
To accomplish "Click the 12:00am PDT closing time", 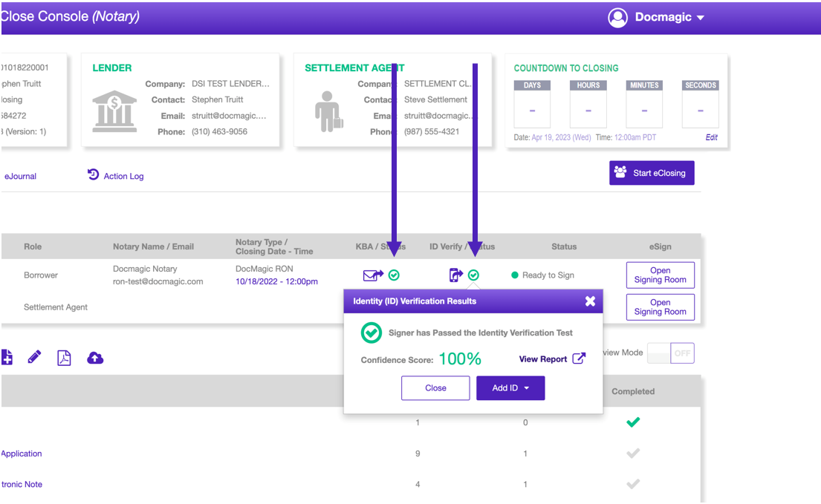I will click(x=635, y=137).
